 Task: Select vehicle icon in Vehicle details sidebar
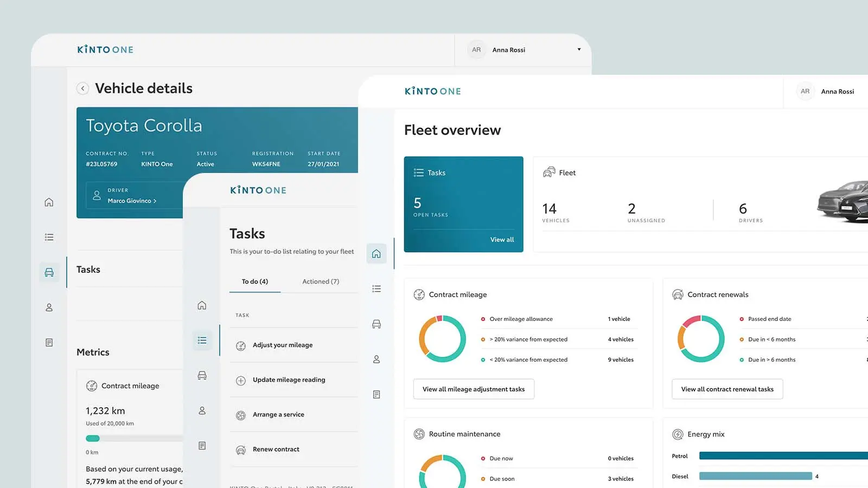click(x=49, y=272)
